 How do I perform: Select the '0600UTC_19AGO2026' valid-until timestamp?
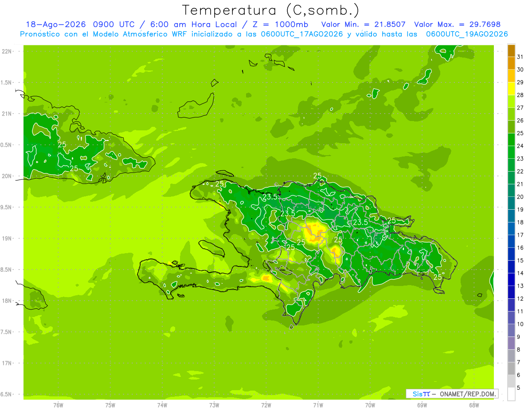click(467, 34)
